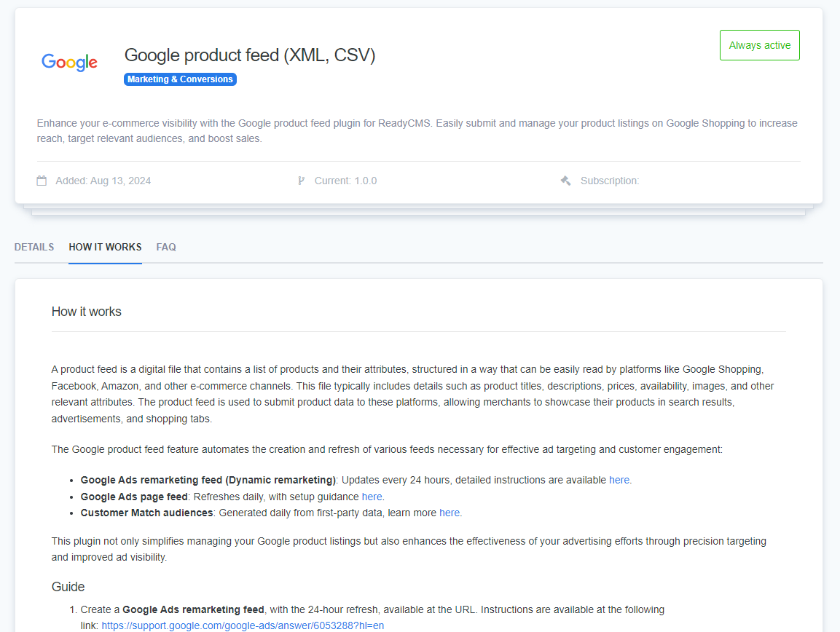Click the 'How it works' section heading

pos(86,312)
